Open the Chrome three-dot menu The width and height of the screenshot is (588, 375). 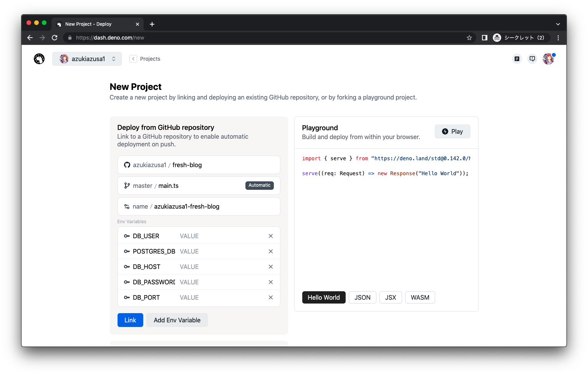(558, 38)
